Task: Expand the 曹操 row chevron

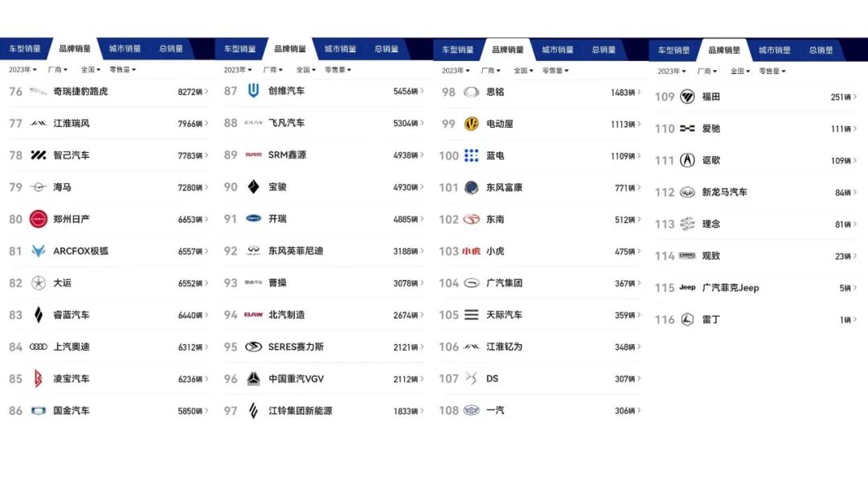Action: 422,283
